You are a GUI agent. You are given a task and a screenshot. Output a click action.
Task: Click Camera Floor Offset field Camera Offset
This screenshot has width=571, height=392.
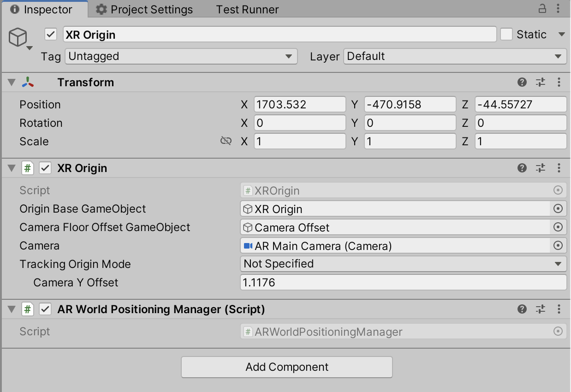395,227
